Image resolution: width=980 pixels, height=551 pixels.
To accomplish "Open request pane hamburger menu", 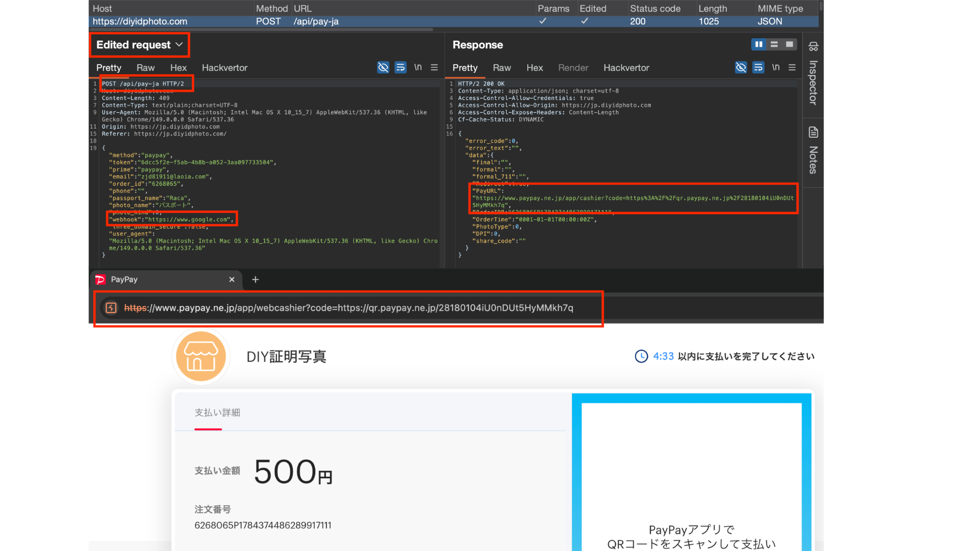I will 434,67.
